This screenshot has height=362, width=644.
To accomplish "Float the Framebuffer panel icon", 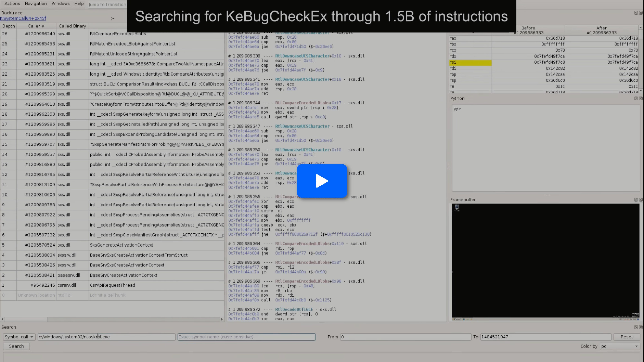I will coord(636,200).
